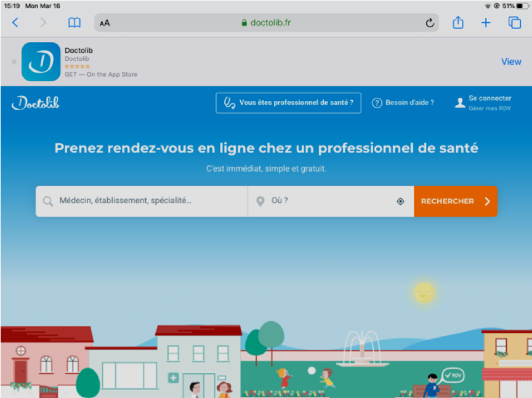This screenshot has height=398, width=532.
Task: Go back with Safari's back arrow
Action: 15,23
